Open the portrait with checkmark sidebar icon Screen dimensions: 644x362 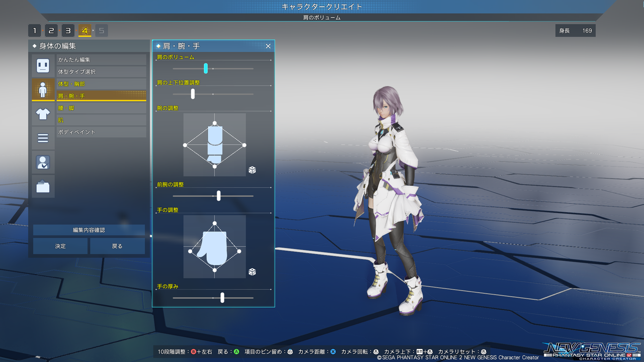43,162
